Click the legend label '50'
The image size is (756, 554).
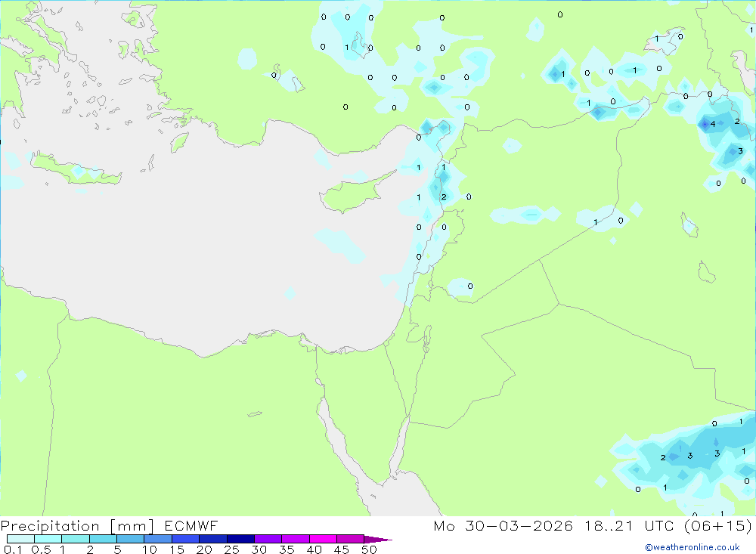pos(369,549)
